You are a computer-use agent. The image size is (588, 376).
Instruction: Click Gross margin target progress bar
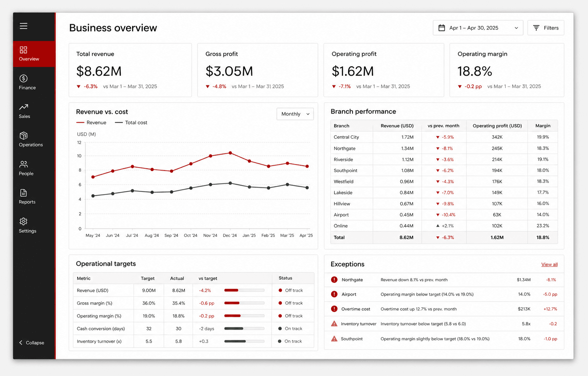(x=244, y=303)
